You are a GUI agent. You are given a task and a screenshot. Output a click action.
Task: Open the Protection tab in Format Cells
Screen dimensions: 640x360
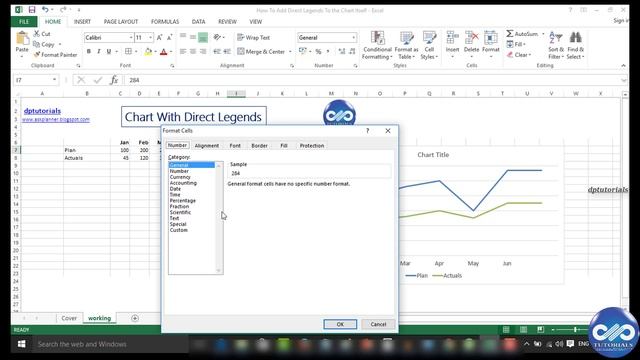[x=312, y=146]
